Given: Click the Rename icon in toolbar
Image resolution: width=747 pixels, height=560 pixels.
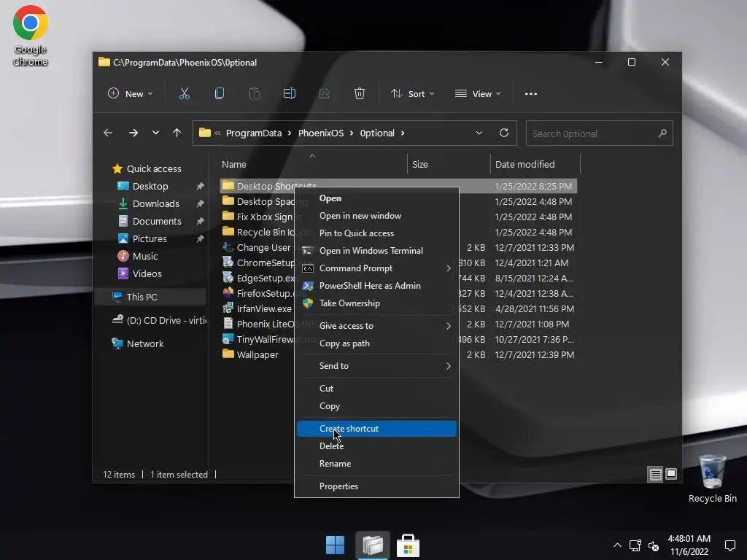Looking at the screenshot, I should (290, 94).
